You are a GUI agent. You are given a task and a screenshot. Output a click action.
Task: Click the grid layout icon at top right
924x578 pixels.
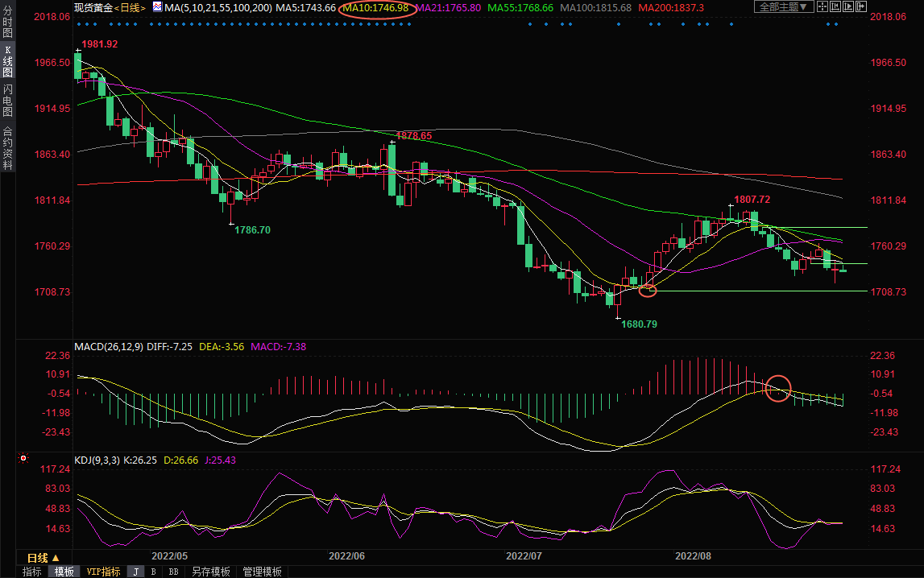pos(822,7)
